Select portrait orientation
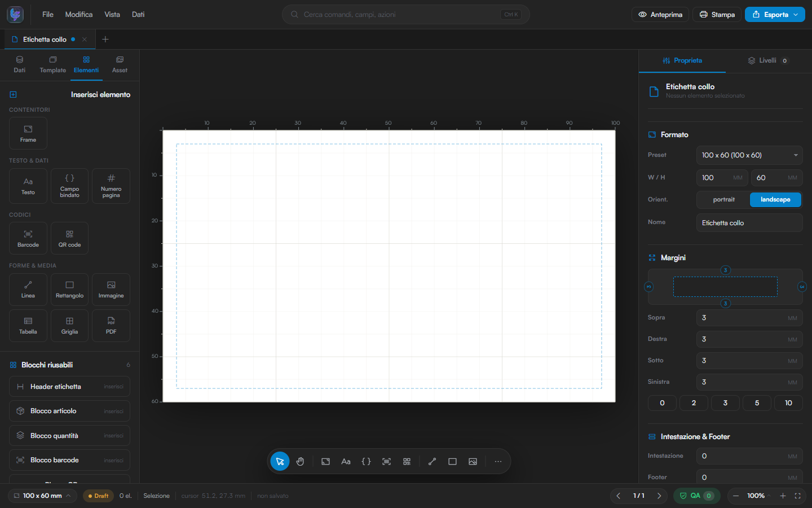Image resolution: width=812 pixels, height=508 pixels. [x=723, y=200]
